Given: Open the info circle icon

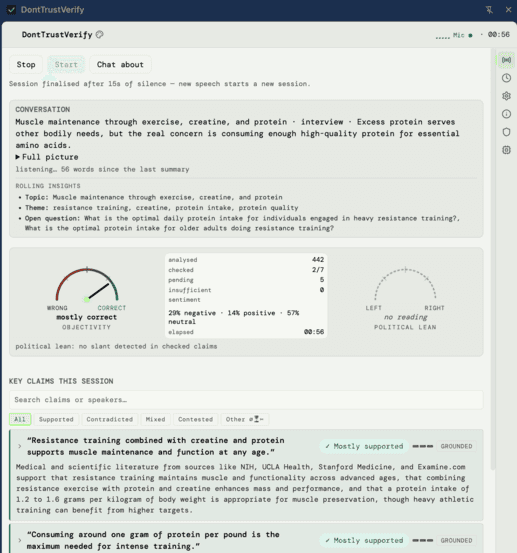Looking at the screenshot, I should coord(506,114).
